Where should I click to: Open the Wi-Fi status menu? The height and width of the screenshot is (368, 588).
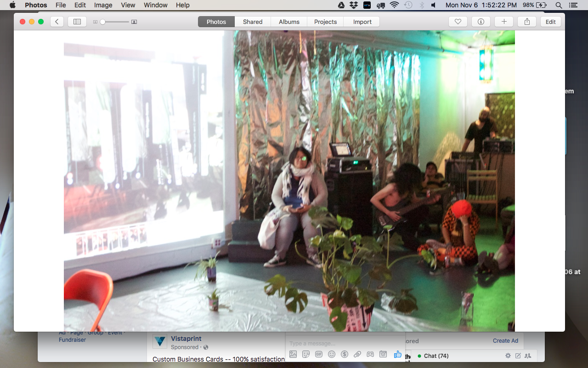(x=394, y=5)
